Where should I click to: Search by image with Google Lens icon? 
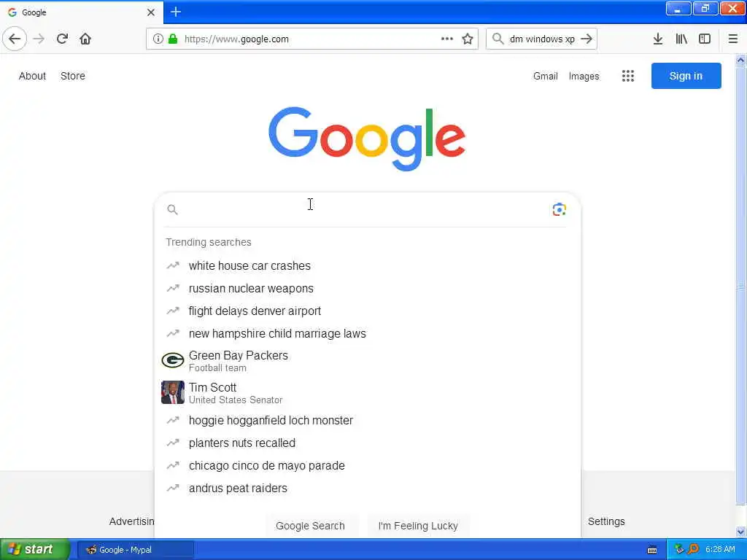click(560, 209)
